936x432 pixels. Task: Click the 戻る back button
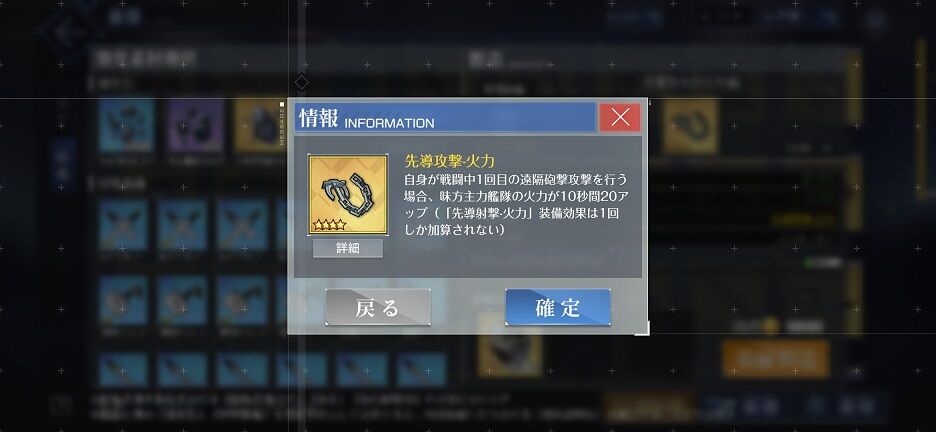[x=378, y=307]
